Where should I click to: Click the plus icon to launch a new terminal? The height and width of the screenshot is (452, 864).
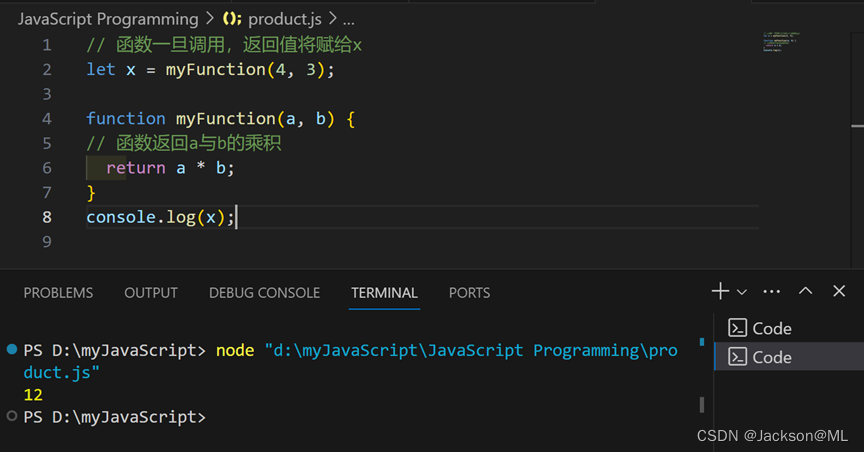pos(720,292)
